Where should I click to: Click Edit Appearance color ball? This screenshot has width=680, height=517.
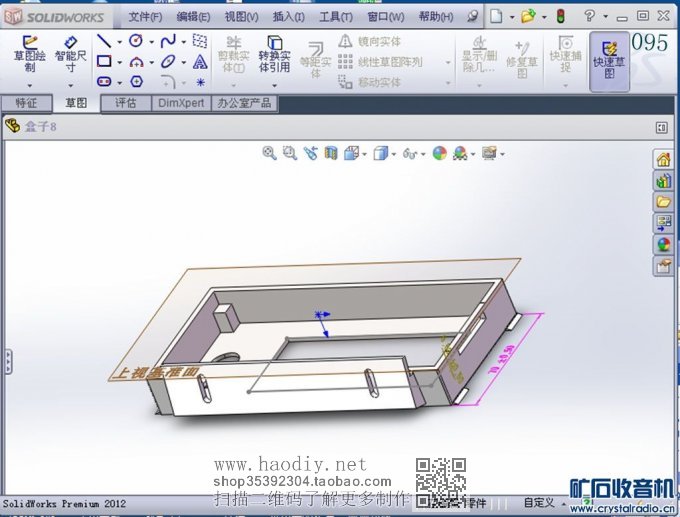[438, 153]
